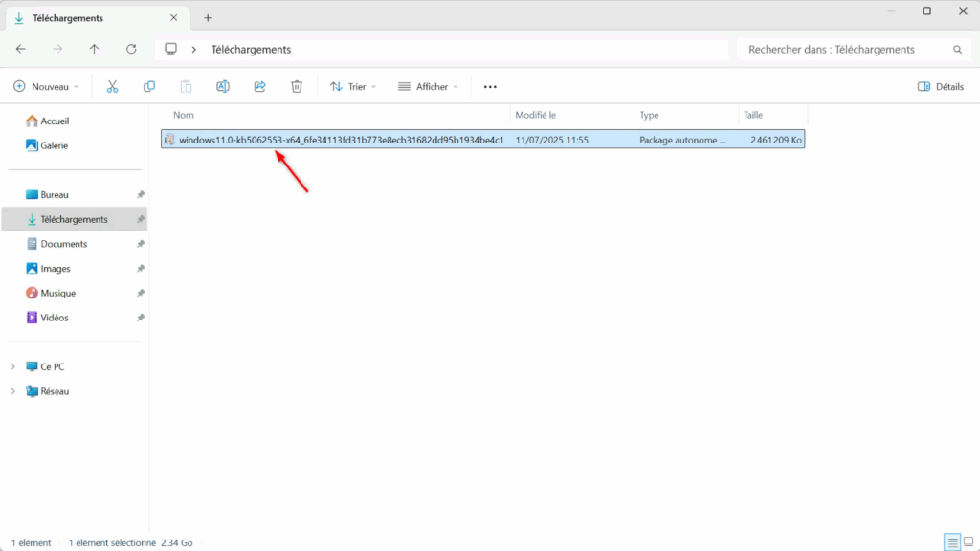980x551 pixels.
Task: Select Réseau in the sidebar
Action: (x=47, y=391)
